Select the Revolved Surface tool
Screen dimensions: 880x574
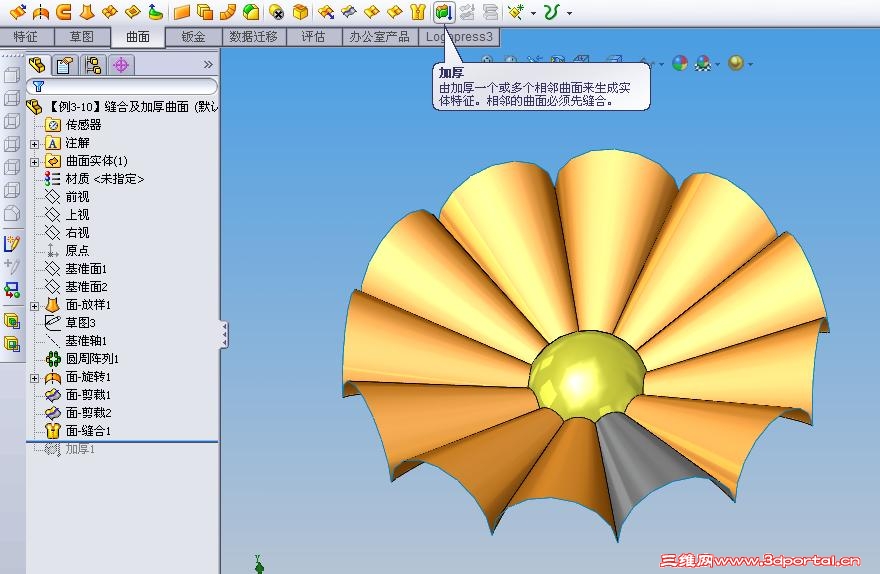pyautogui.click(x=41, y=11)
